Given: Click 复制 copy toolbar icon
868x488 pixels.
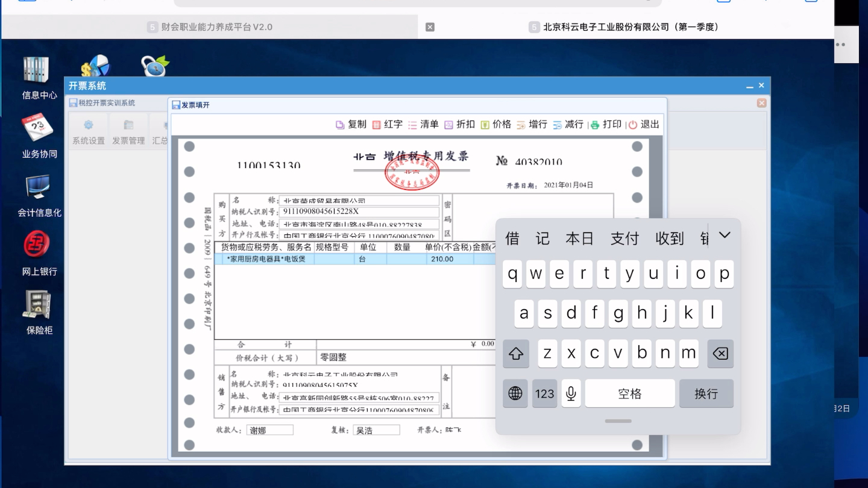Looking at the screenshot, I should 351,125.
